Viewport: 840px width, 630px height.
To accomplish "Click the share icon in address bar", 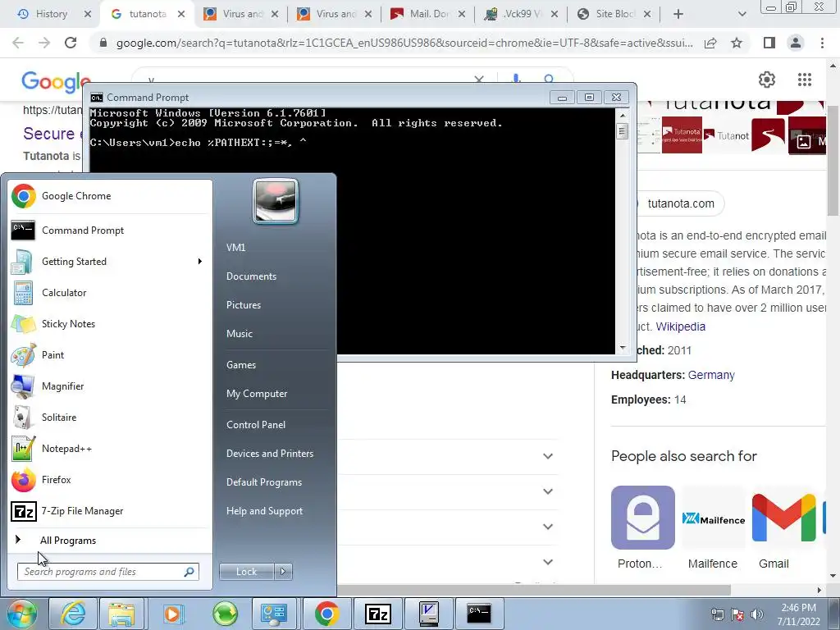I will coord(710,43).
